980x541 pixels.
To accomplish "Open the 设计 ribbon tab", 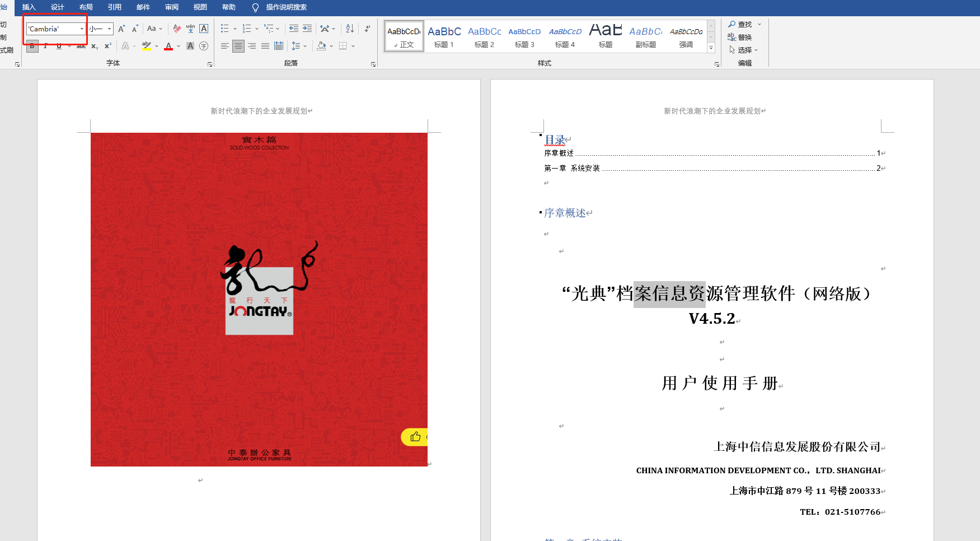I will click(57, 7).
